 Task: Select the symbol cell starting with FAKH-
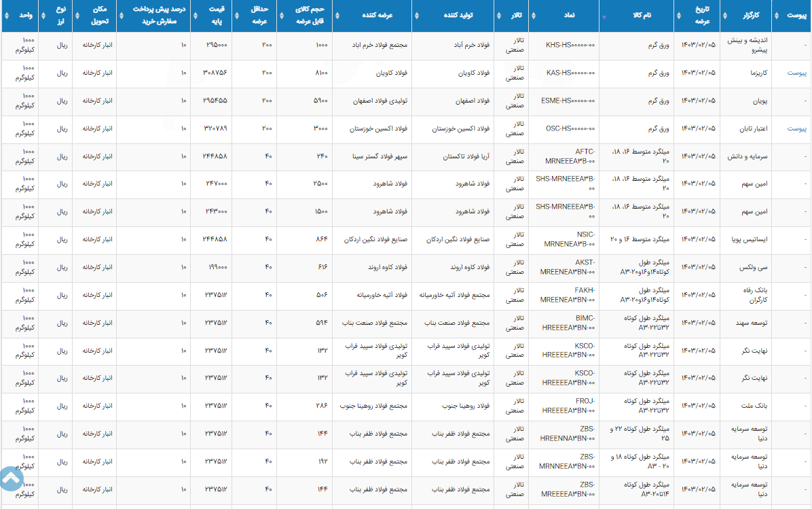click(568, 295)
